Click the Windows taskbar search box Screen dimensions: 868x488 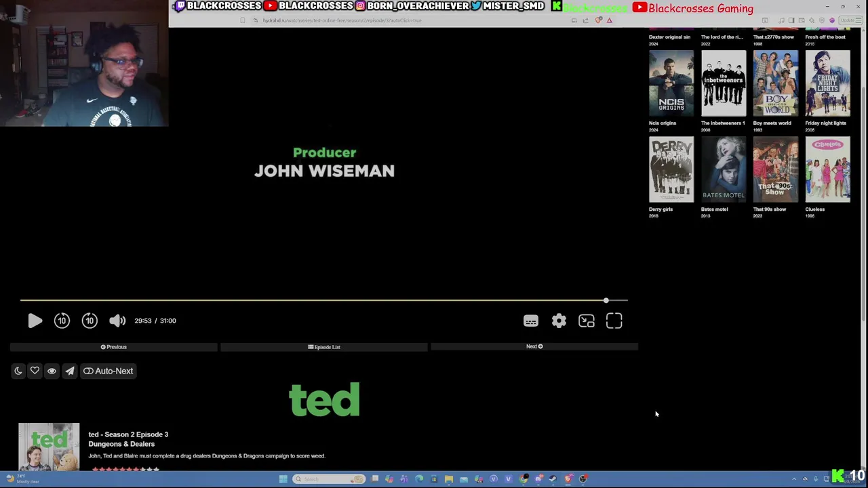329,479
